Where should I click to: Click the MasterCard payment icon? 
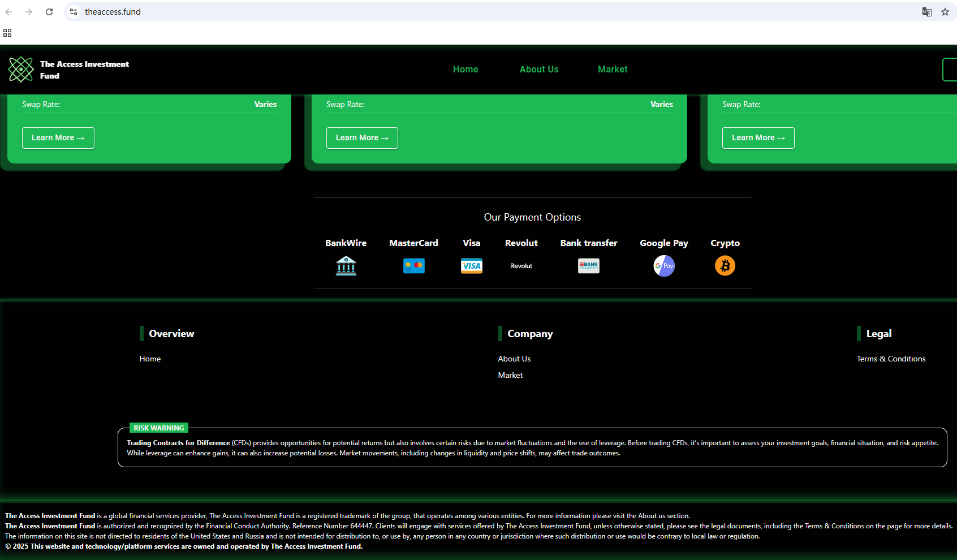[x=413, y=266]
